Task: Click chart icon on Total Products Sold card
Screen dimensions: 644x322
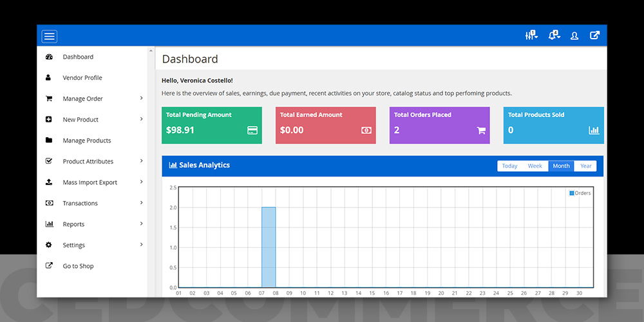Action: [x=594, y=130]
